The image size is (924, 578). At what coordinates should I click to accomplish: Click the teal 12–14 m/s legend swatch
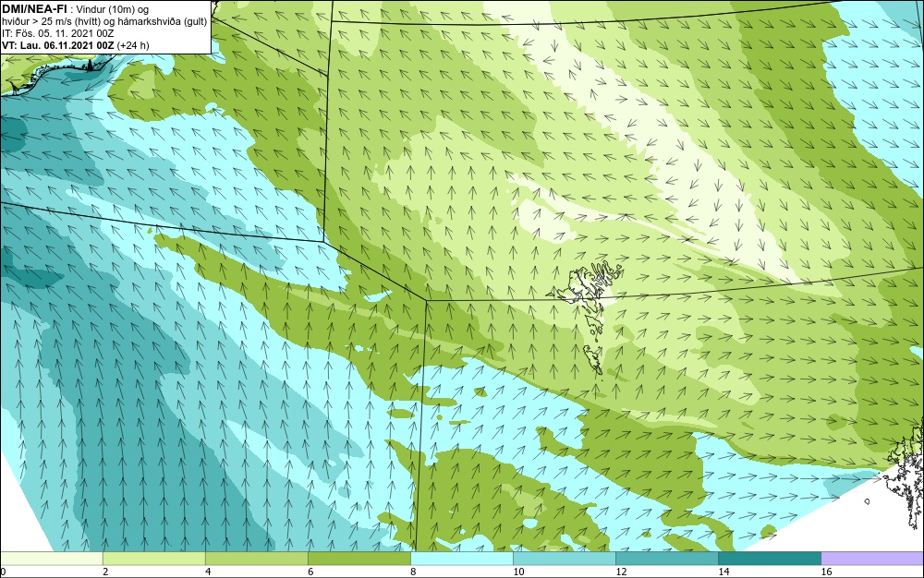(x=666, y=559)
